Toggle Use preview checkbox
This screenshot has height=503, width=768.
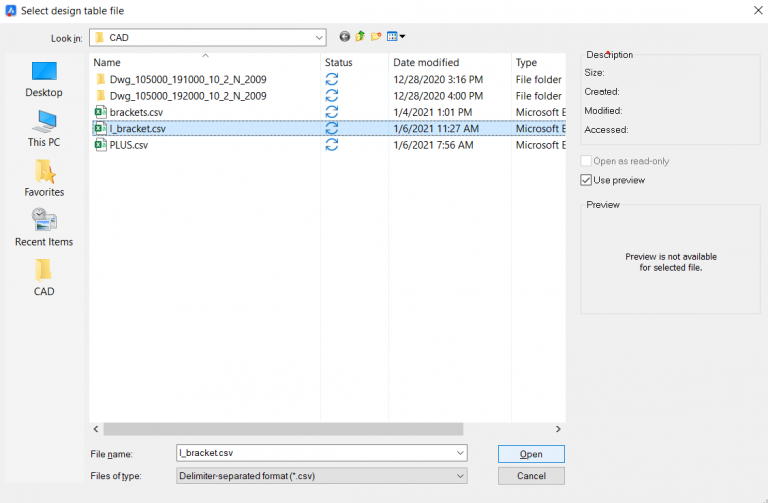[x=586, y=180]
